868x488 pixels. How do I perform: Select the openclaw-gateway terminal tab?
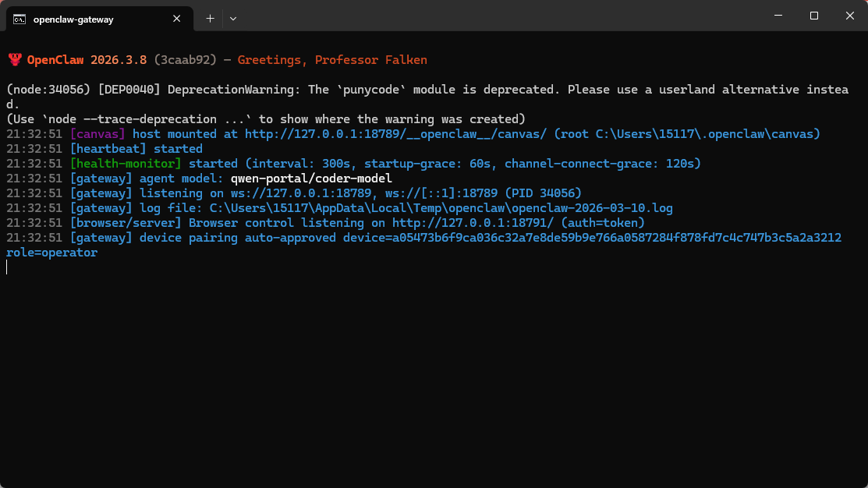[x=100, y=19]
